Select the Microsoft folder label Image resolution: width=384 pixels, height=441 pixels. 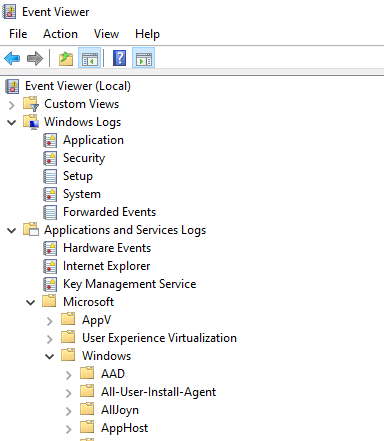pyautogui.click(x=88, y=302)
